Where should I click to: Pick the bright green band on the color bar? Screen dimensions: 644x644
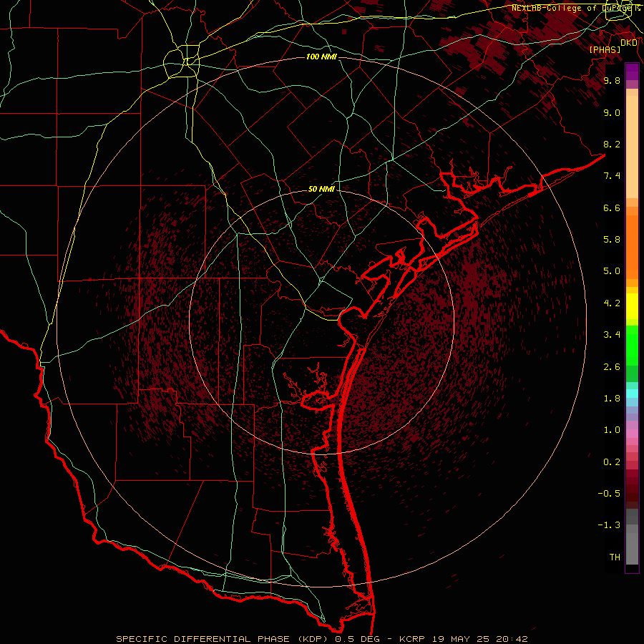(x=632, y=345)
